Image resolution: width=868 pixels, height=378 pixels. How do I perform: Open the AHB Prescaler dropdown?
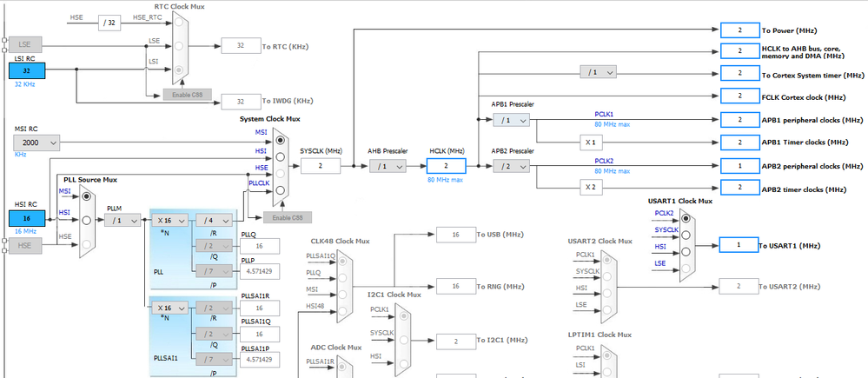click(388, 166)
